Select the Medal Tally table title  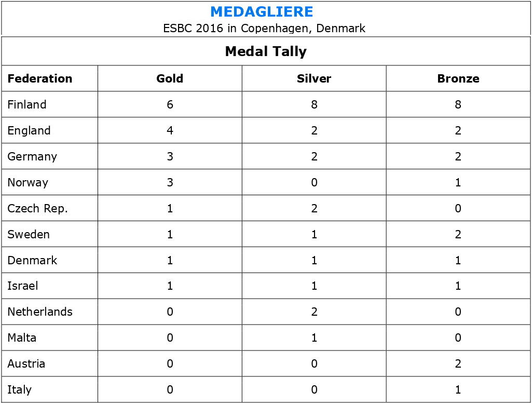coord(265,51)
